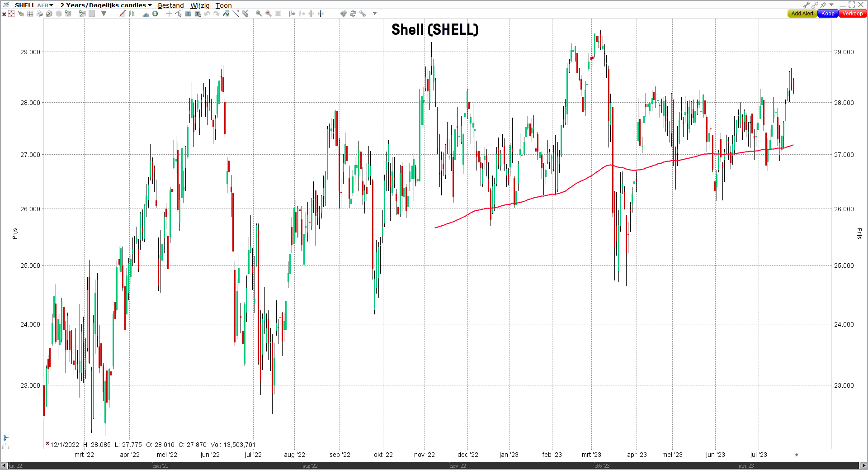Open the colored circles palette icon
This screenshot has width=868, height=470.
[x=344, y=14]
